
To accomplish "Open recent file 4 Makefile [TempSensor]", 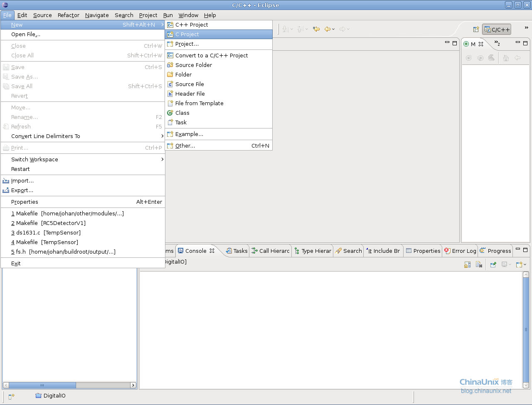I will coord(83,242).
